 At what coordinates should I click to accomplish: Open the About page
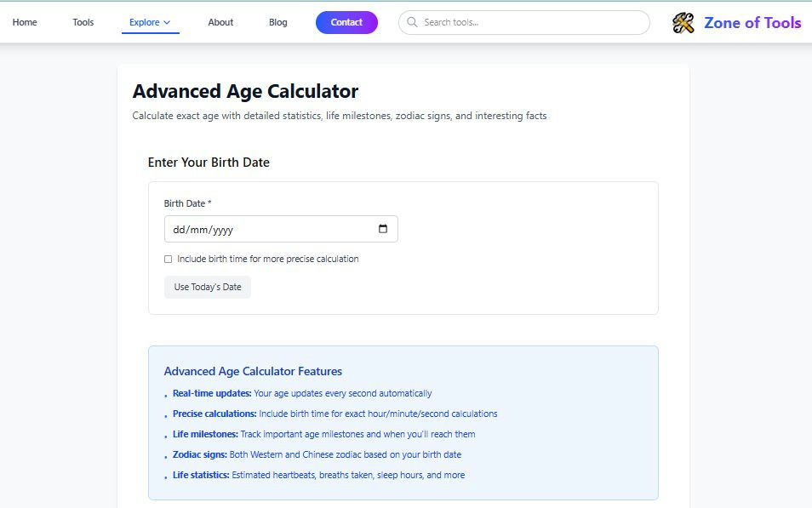(220, 22)
